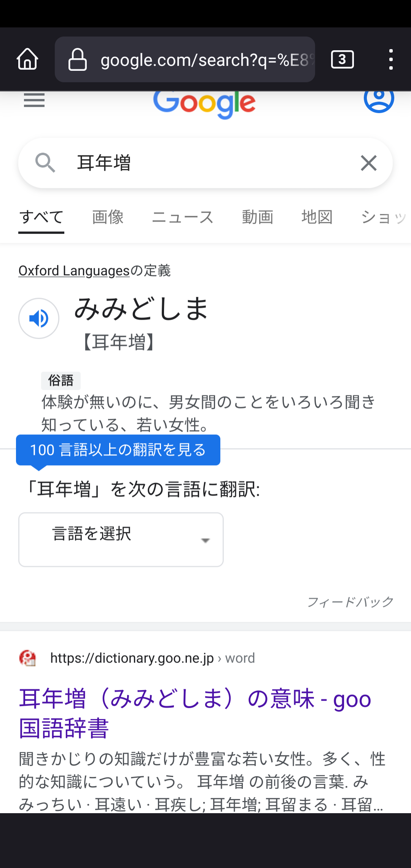The image size is (411, 868).
Task: Select the 地図 tab
Action: click(317, 217)
